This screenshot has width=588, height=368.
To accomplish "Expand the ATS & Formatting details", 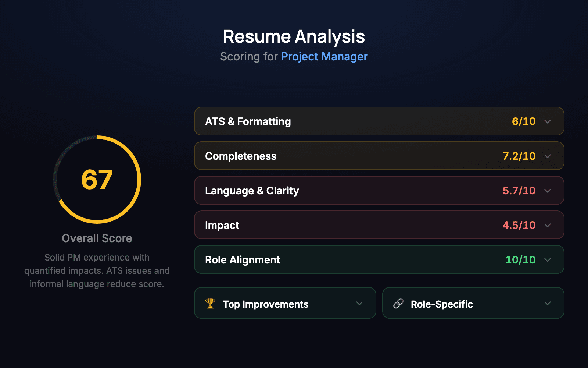I will 379,121.
